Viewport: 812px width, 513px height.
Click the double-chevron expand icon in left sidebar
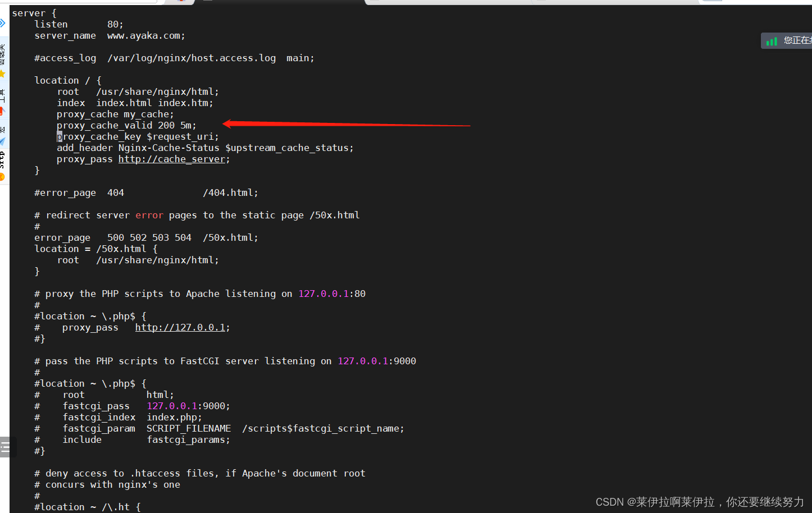(3, 23)
